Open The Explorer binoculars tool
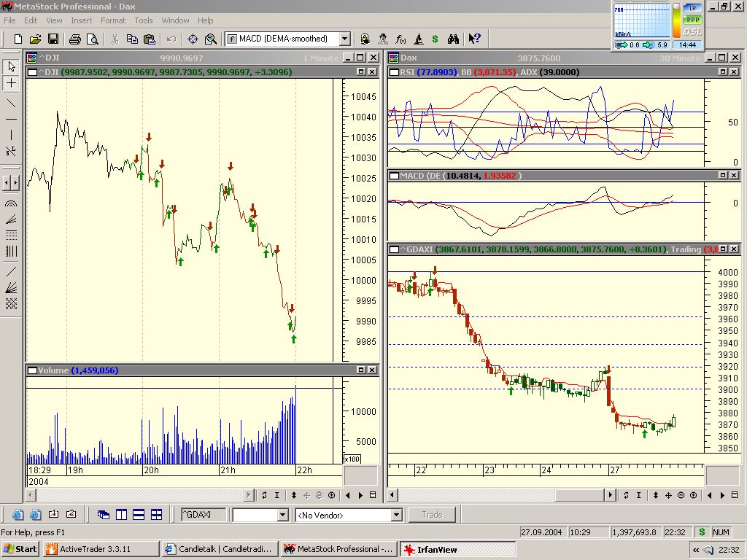 tap(453, 39)
